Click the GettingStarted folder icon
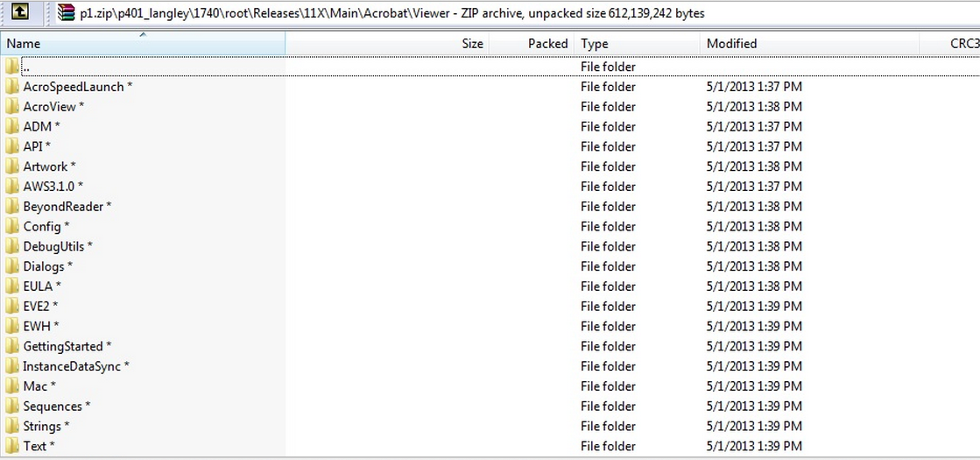 pyautogui.click(x=12, y=347)
